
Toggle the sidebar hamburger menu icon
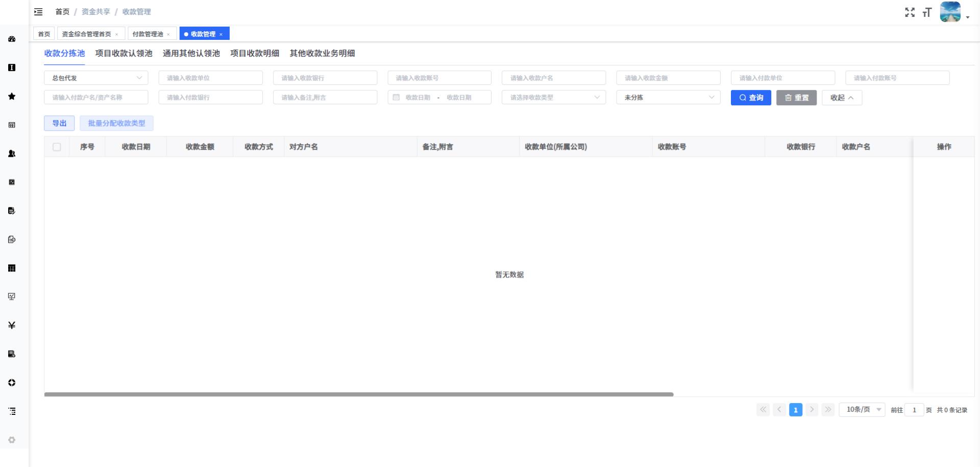(x=38, y=12)
